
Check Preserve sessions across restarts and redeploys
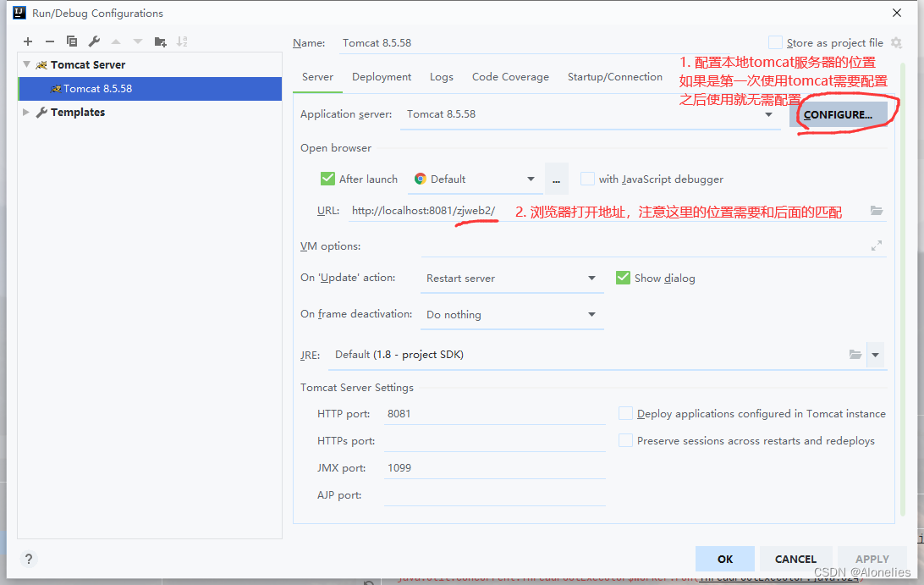click(626, 440)
